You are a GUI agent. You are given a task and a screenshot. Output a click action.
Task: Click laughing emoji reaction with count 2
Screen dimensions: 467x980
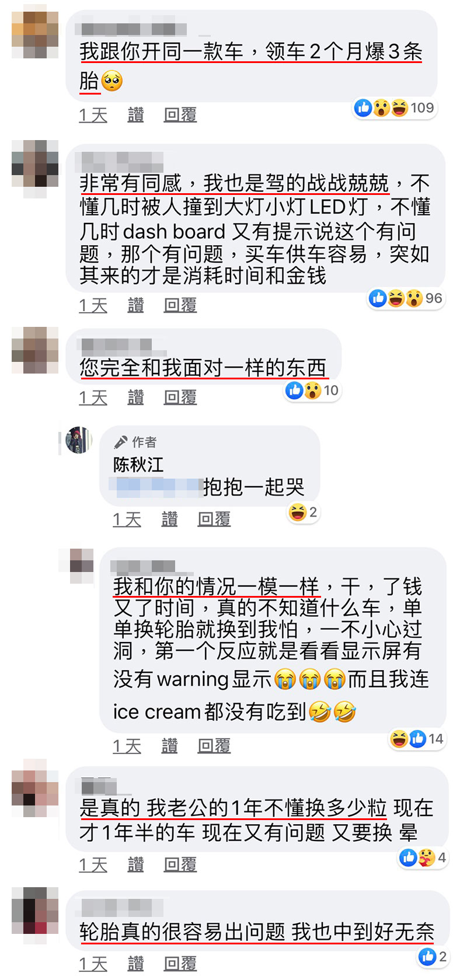(302, 512)
